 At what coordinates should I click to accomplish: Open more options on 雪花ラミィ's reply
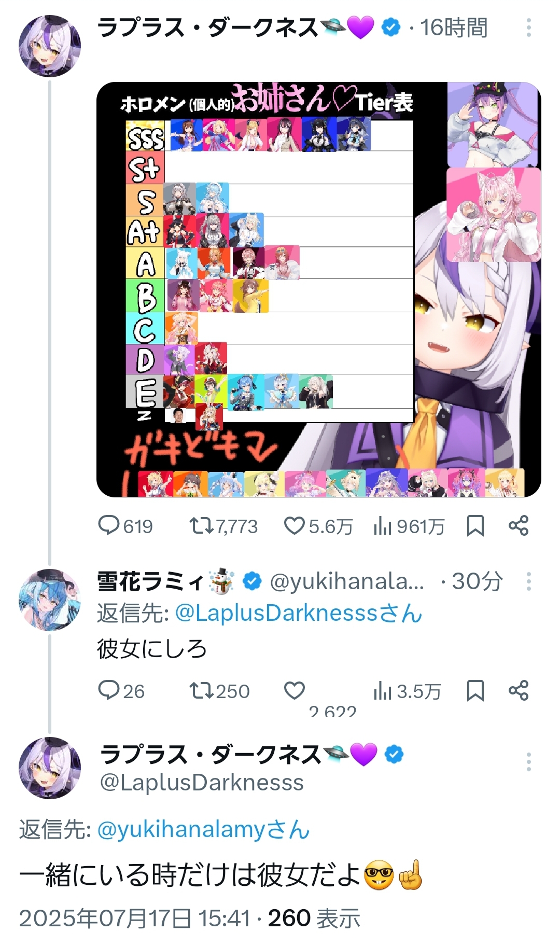coord(528,581)
